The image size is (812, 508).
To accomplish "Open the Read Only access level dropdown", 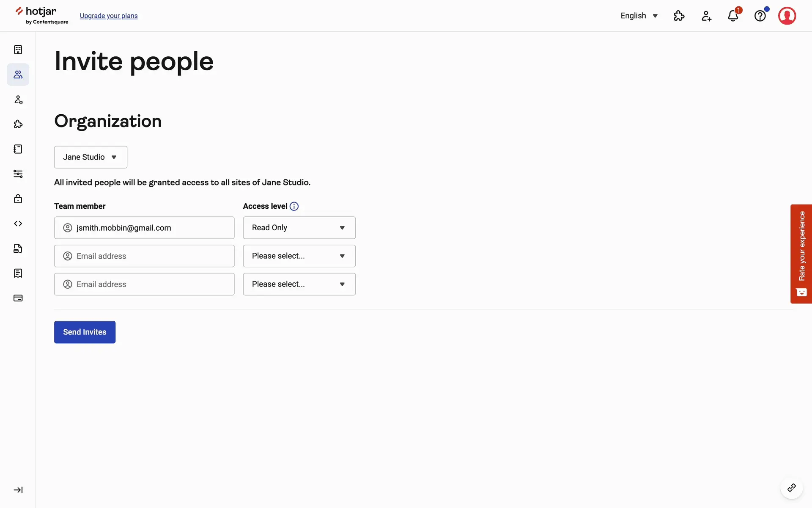I will pos(299,228).
